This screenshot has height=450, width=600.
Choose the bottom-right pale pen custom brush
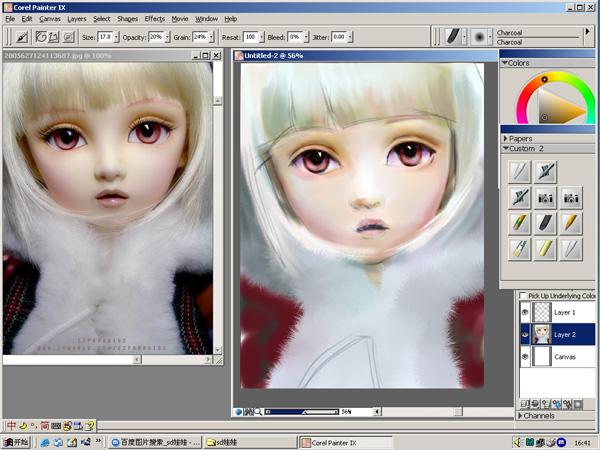(571, 249)
